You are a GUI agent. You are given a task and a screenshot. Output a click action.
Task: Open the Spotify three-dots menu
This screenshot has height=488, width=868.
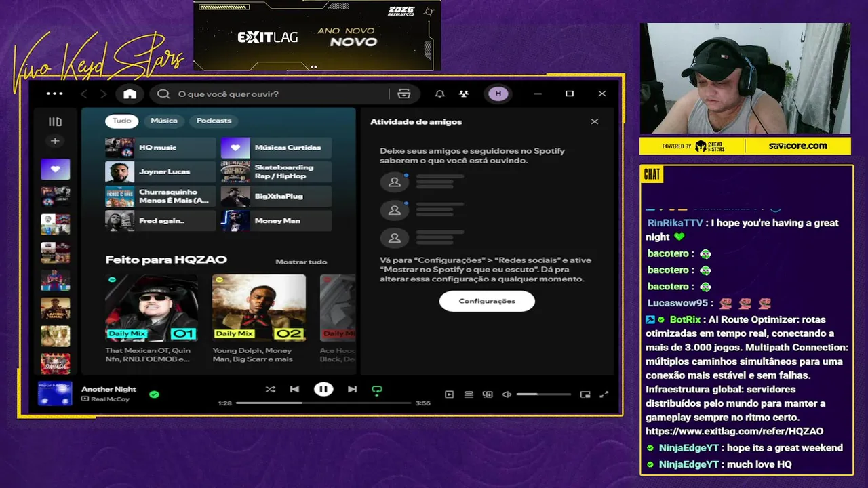click(54, 94)
